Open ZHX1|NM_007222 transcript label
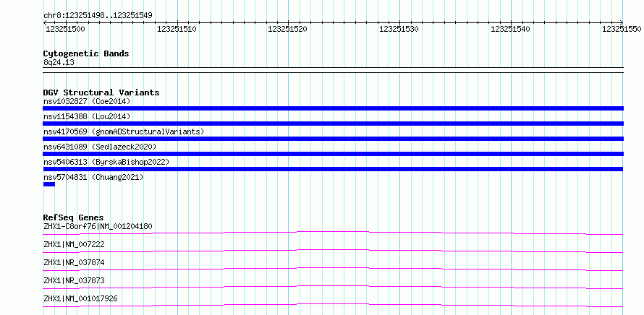Image resolution: width=644 pixels, height=315 pixels. (x=74, y=244)
